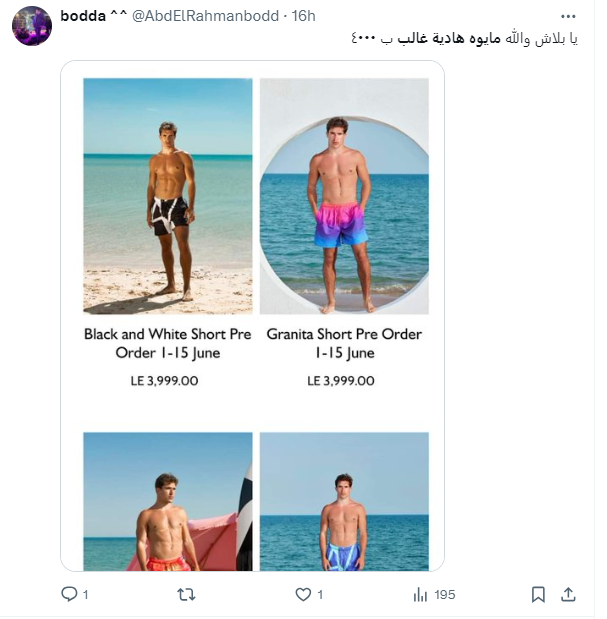The height and width of the screenshot is (619, 607).
Task: Click LE 3,999.00 price under Granita Short
Action: click(341, 381)
